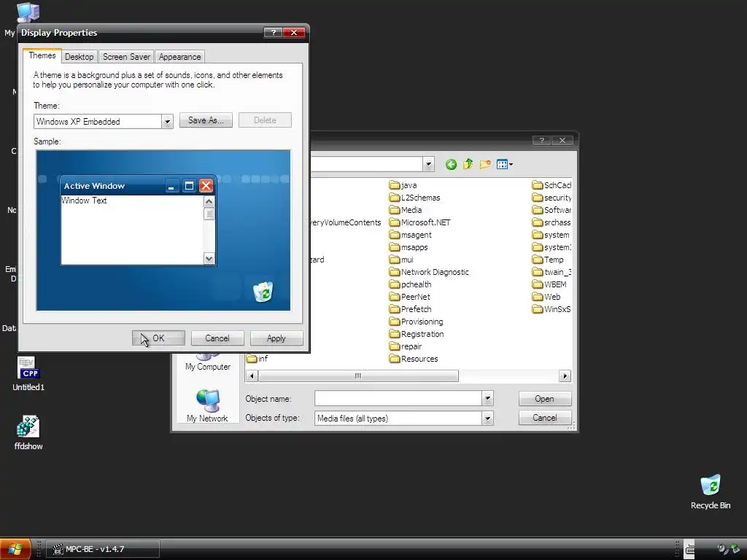Select the mui folder
Image resolution: width=747 pixels, height=560 pixels.
coord(401,260)
